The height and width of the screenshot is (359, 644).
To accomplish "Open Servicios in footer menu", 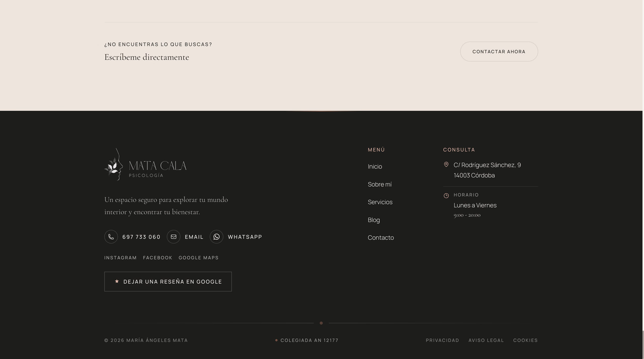I will [x=380, y=202].
